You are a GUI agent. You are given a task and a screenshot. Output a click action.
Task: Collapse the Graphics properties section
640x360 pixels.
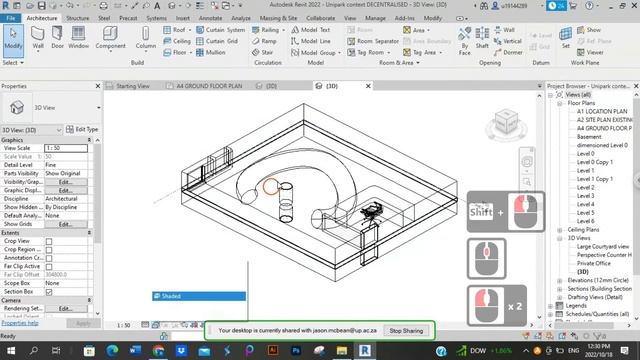click(89, 140)
